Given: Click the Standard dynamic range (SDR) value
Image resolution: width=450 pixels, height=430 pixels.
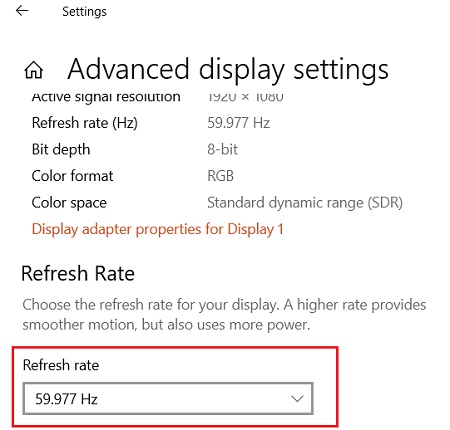Looking at the screenshot, I should point(305,203).
